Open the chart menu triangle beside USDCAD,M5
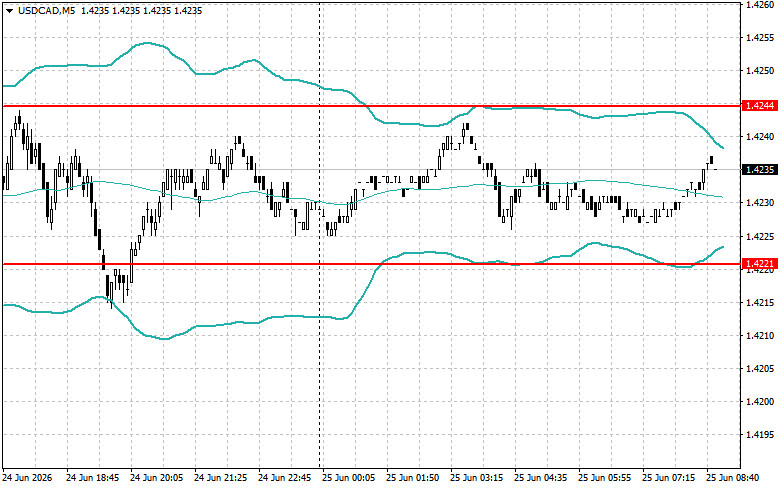This screenshot has width=781, height=489. (9, 11)
